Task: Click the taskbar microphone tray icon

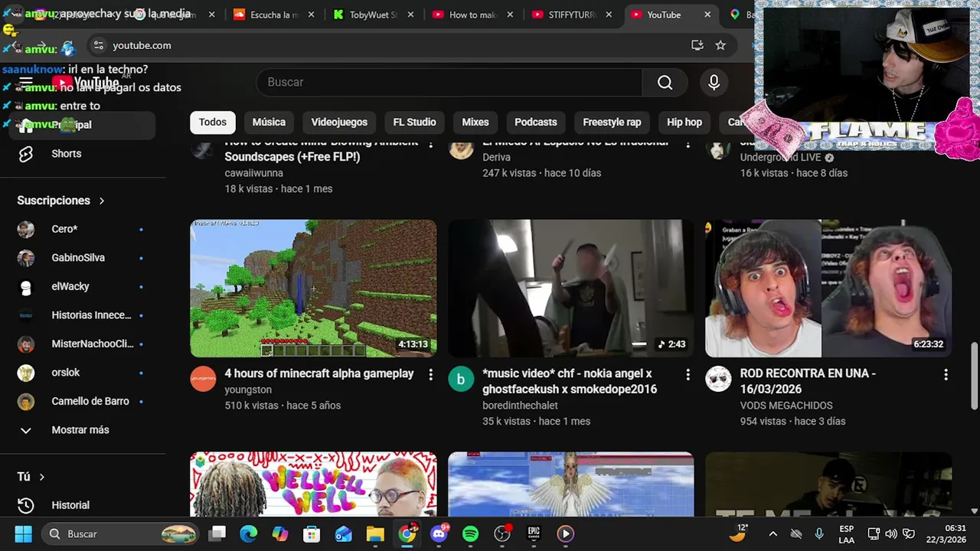Action: (819, 533)
